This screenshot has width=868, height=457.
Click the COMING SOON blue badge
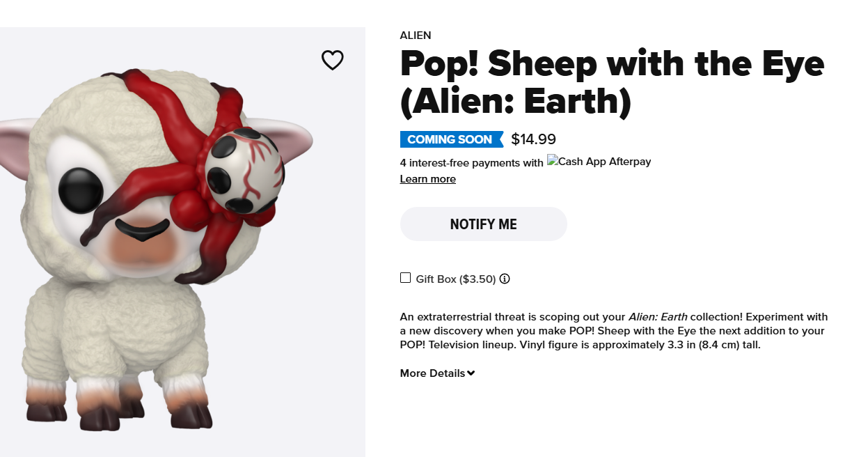[450, 139]
